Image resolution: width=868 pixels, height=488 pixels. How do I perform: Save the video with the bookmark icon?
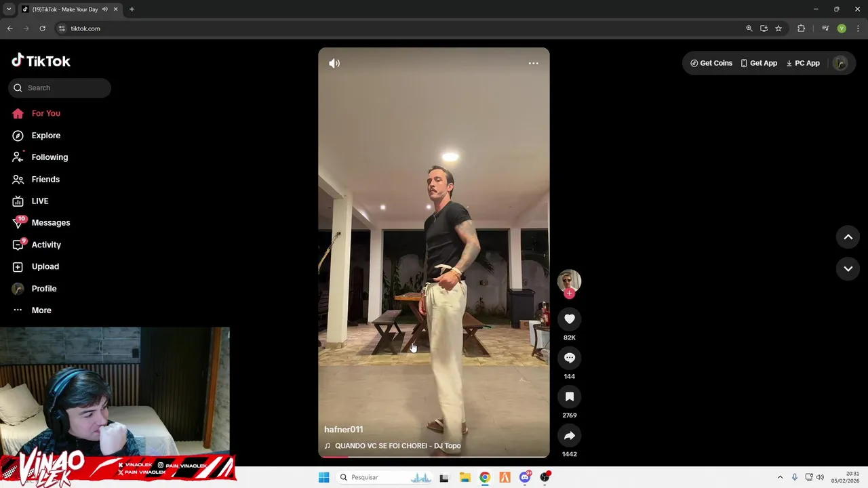tap(570, 396)
